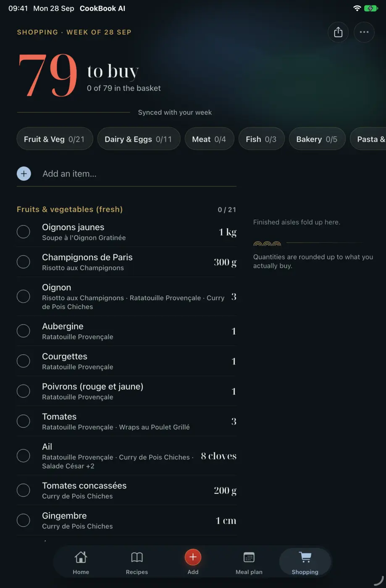
Task: Open Ratatouille Provençale under Aubergine
Action: (78, 337)
